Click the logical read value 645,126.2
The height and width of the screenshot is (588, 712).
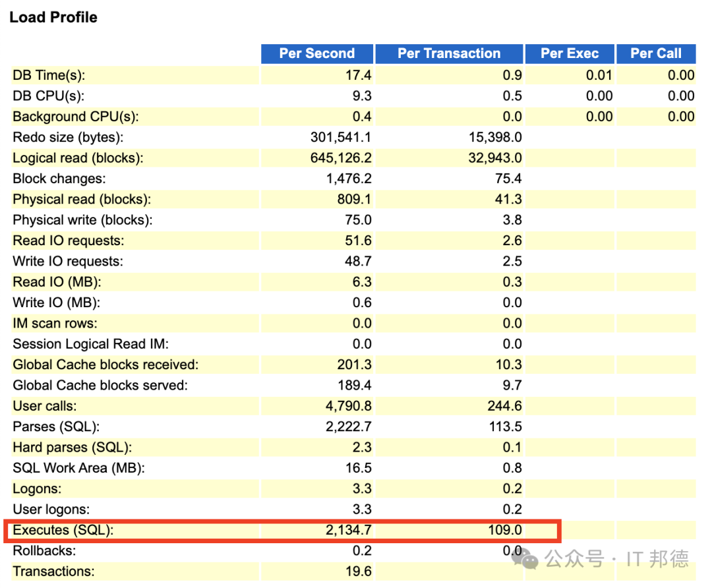[341, 158]
